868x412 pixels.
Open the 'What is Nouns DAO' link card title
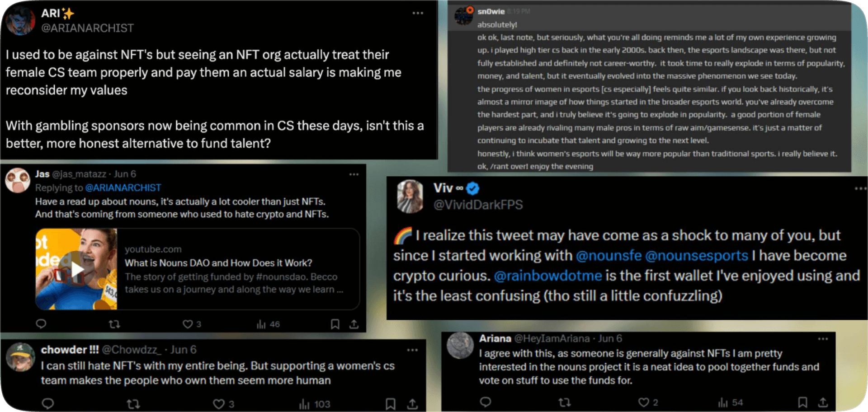[x=218, y=263]
